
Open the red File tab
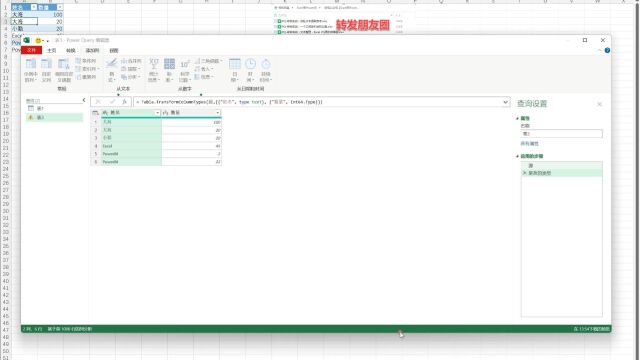[31, 50]
